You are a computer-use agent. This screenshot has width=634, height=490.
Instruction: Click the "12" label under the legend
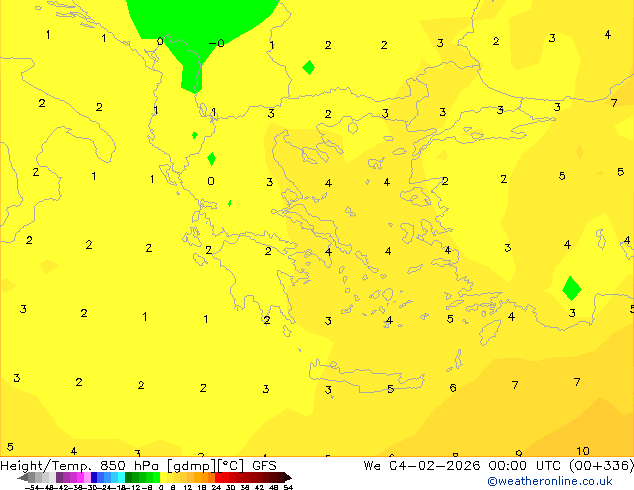(x=188, y=487)
